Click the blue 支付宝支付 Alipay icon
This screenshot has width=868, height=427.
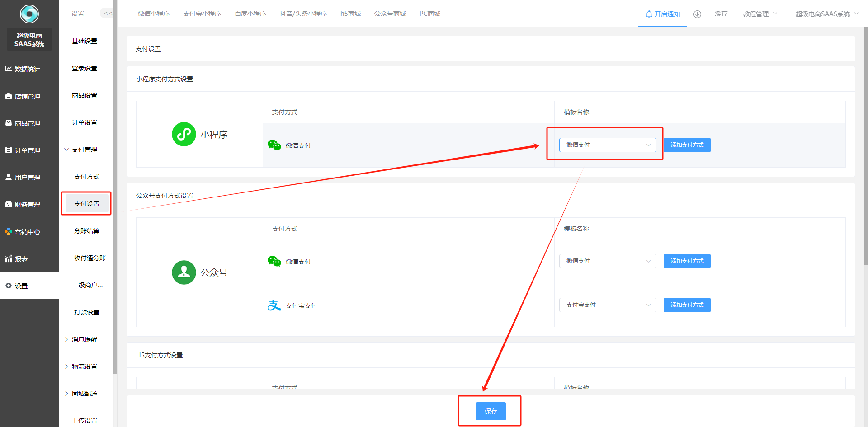pyautogui.click(x=274, y=305)
